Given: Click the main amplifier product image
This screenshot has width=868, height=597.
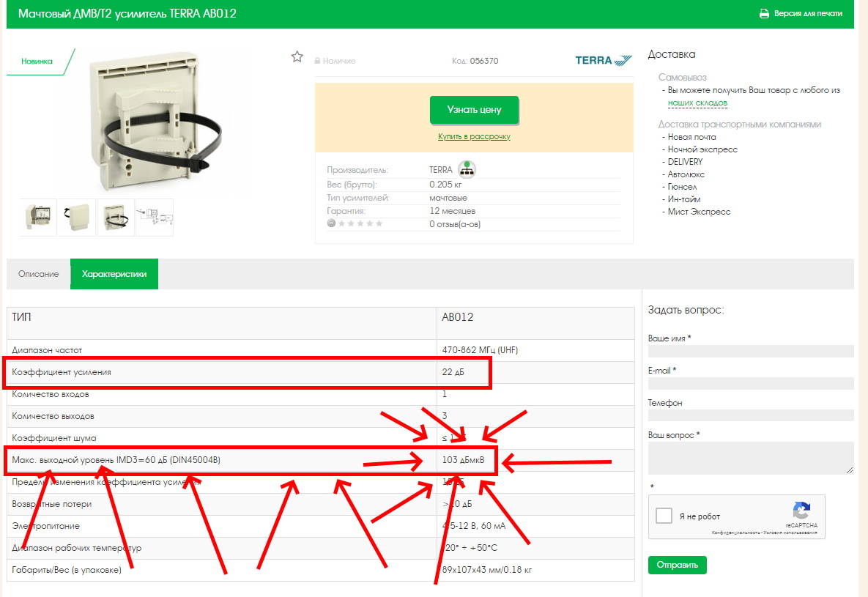Looking at the screenshot, I should click(x=155, y=122).
